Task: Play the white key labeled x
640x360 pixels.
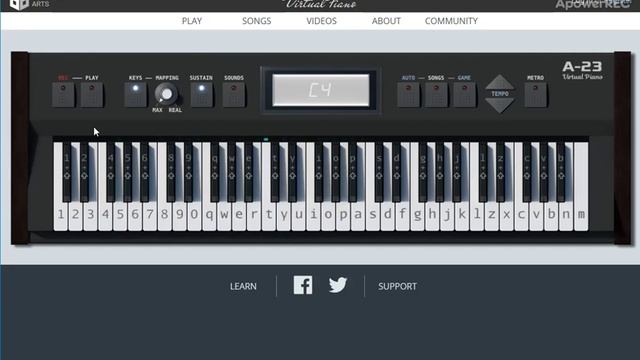Action: point(507,214)
